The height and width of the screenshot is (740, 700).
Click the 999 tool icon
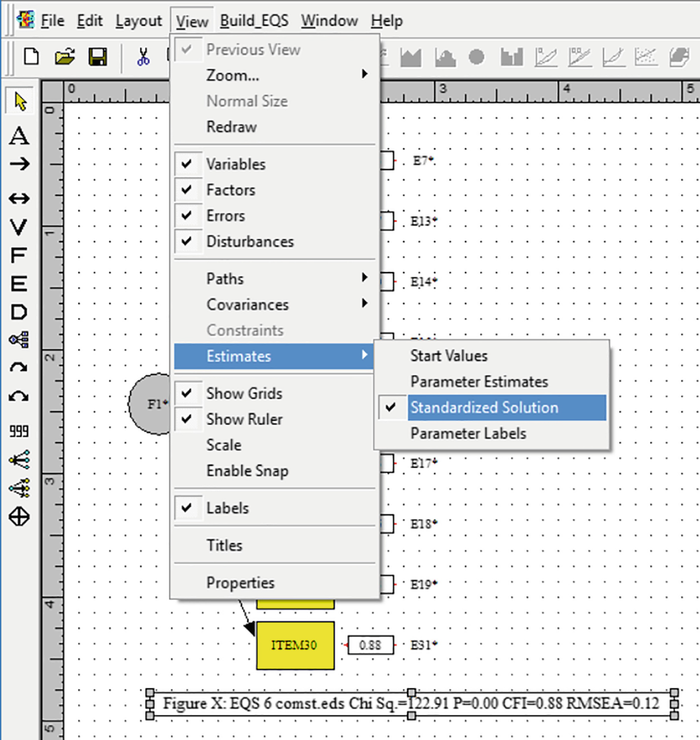(x=19, y=431)
